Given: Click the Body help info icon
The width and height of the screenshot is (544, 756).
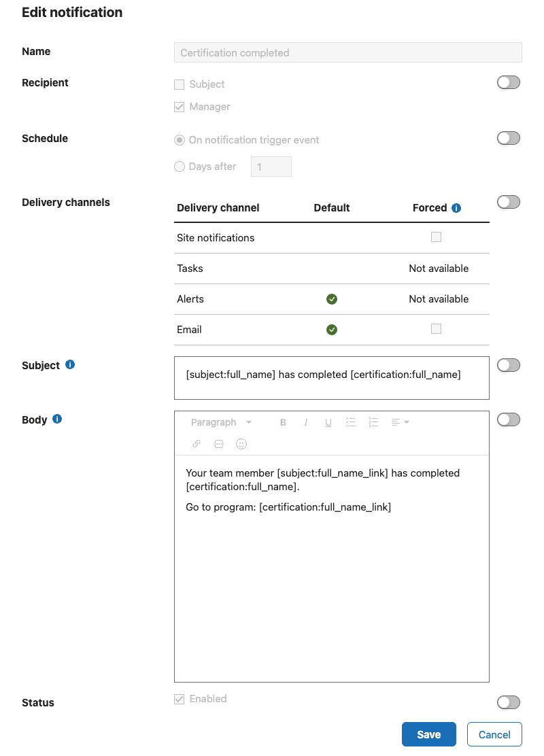Looking at the screenshot, I should pyautogui.click(x=57, y=419).
